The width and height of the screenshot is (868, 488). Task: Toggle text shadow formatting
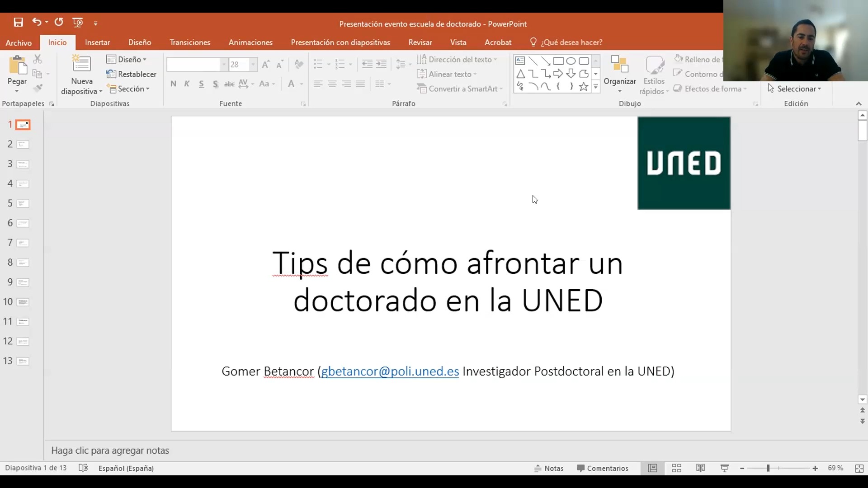click(216, 84)
